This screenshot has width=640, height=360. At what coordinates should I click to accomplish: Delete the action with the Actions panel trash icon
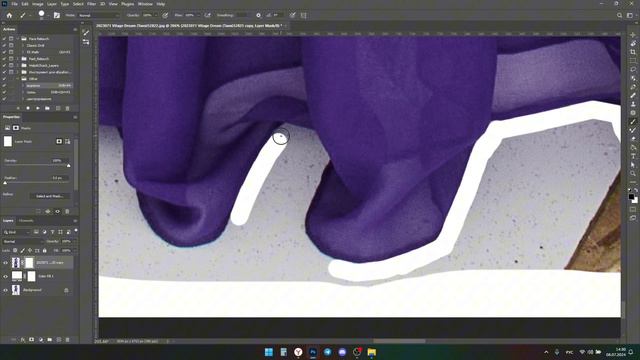(x=67, y=108)
